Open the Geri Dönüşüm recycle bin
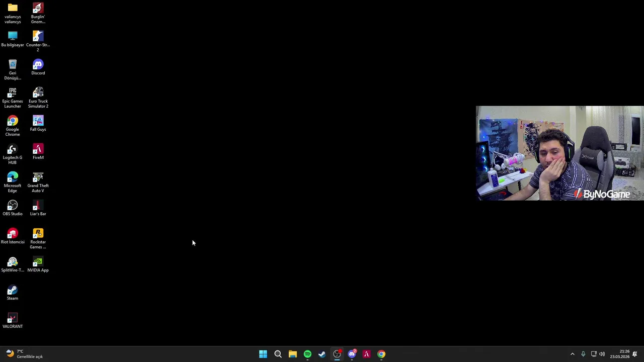This screenshot has height=362, width=644. click(x=13, y=69)
